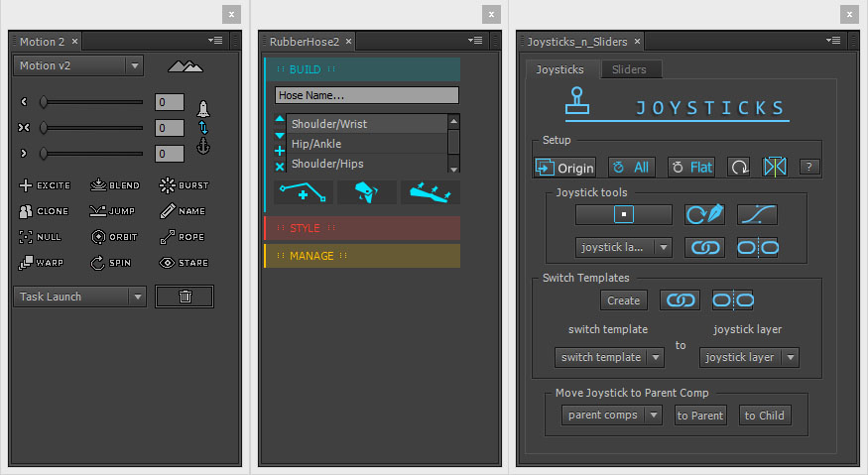Expand the STYLE section in RubberHose2
This screenshot has width=868, height=475.
(x=361, y=228)
